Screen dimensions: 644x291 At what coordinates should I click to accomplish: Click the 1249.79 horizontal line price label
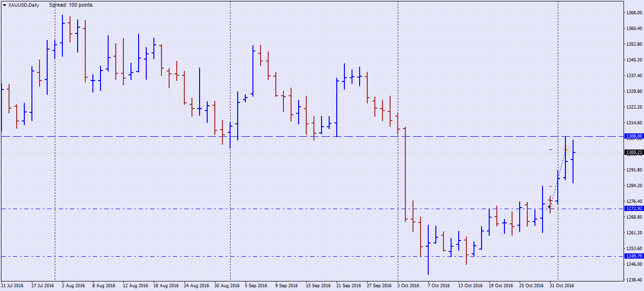(634, 256)
